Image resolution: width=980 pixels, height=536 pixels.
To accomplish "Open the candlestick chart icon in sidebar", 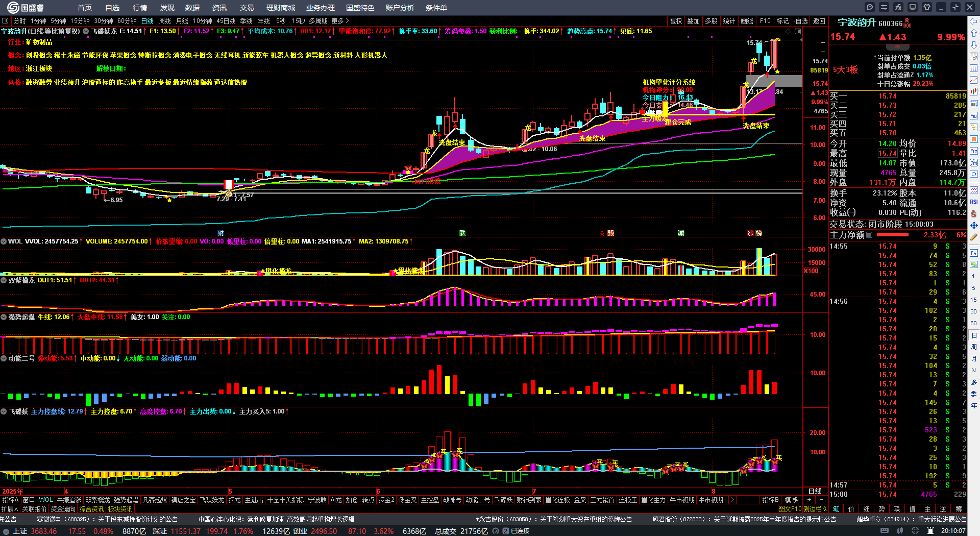I will pyautogui.click(x=974, y=92).
